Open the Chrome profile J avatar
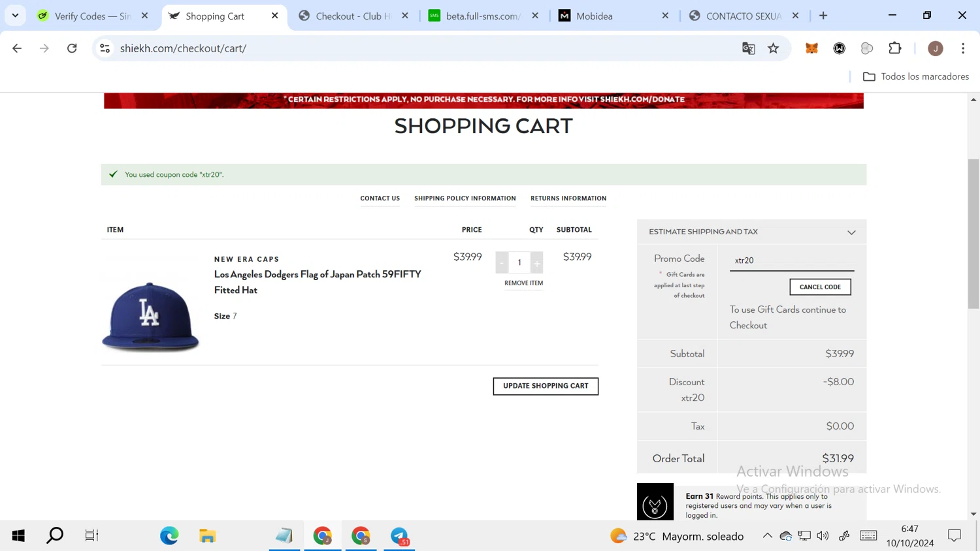980x551 pixels. [936, 48]
